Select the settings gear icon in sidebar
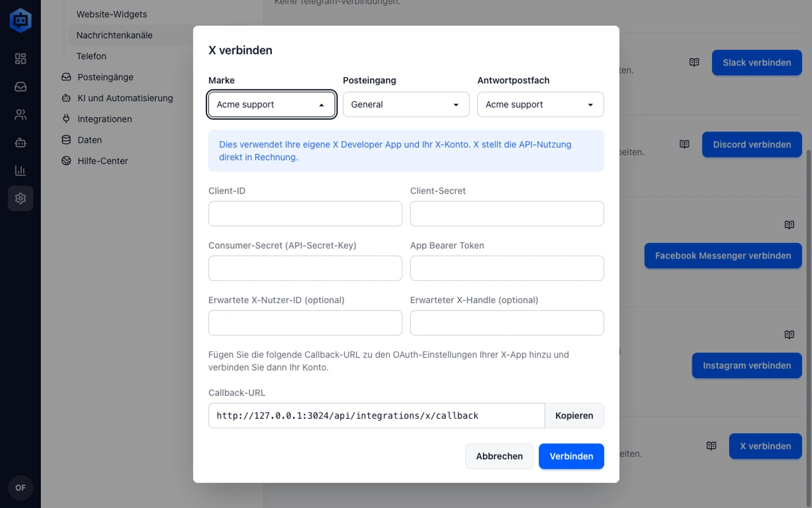This screenshot has width=812, height=508. 20,198
